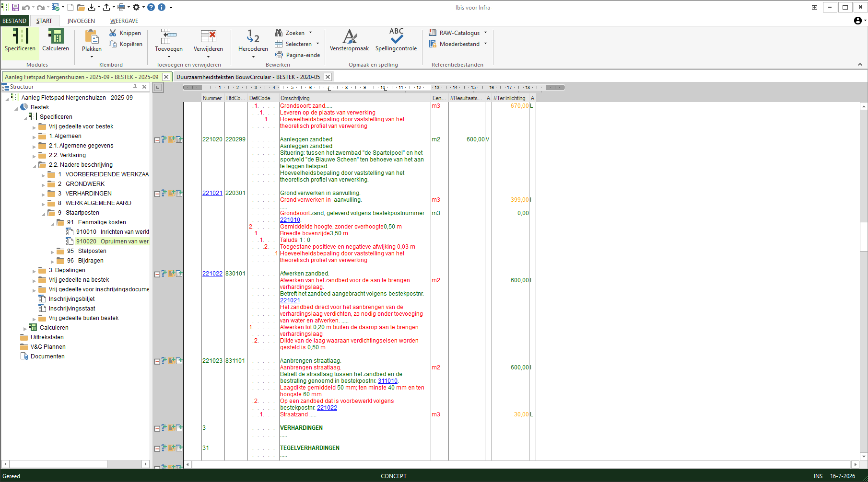This screenshot has width=868, height=482.
Task: Click the Redo arrow in quick access toolbar
Action: [x=40, y=7]
